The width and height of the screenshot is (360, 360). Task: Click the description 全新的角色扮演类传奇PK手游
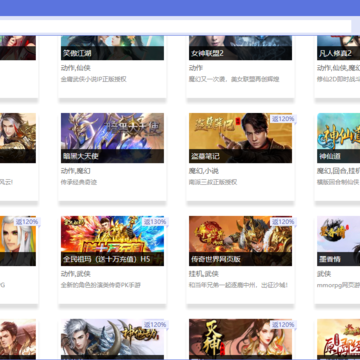101,285
